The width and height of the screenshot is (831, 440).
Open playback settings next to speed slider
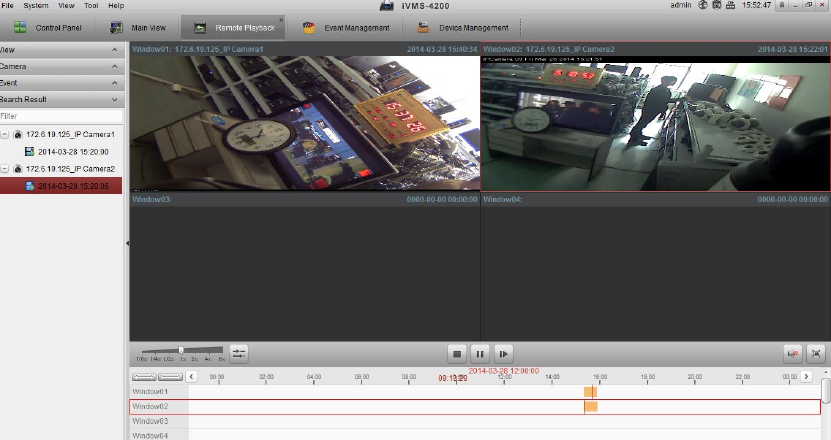238,353
